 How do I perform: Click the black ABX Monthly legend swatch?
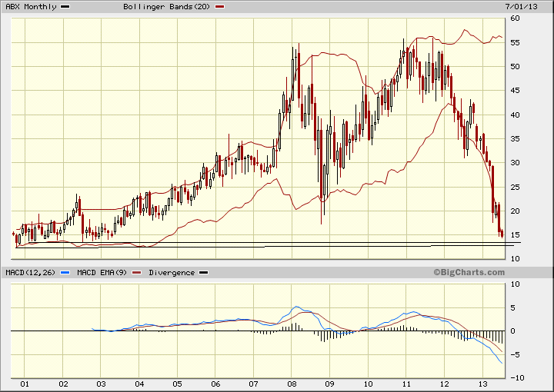click(65, 7)
